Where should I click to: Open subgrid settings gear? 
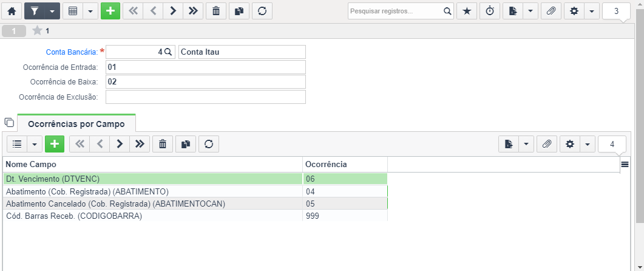[x=570, y=144]
